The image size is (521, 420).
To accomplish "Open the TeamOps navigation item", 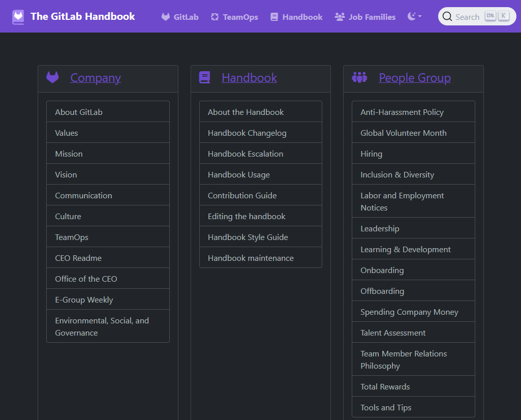I will click(240, 17).
